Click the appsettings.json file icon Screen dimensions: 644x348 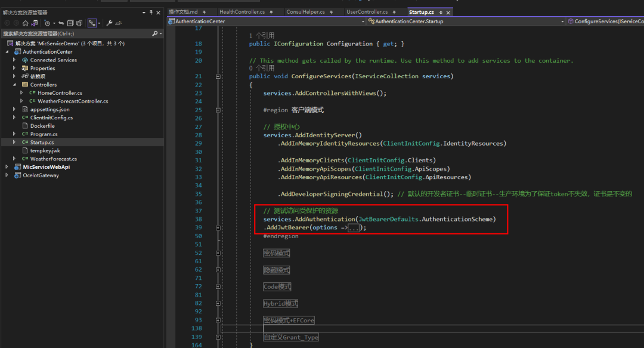pos(25,109)
